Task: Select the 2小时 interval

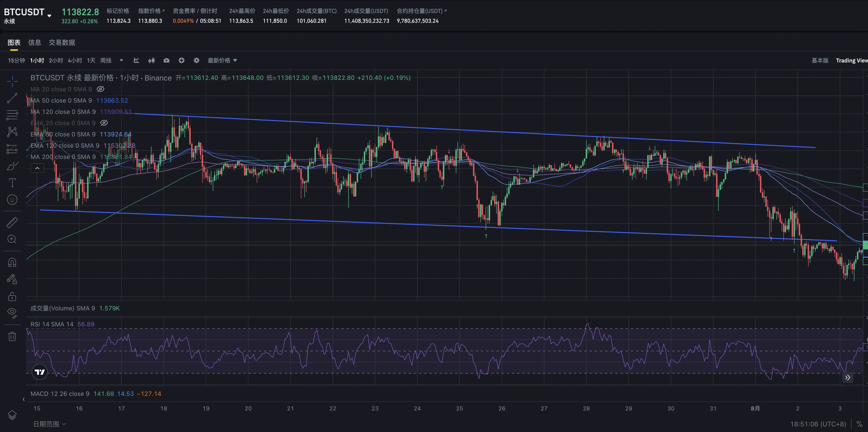Action: click(56, 60)
